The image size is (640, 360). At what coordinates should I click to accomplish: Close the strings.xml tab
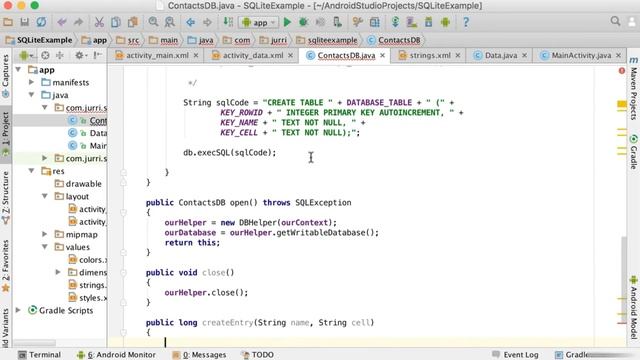click(458, 55)
